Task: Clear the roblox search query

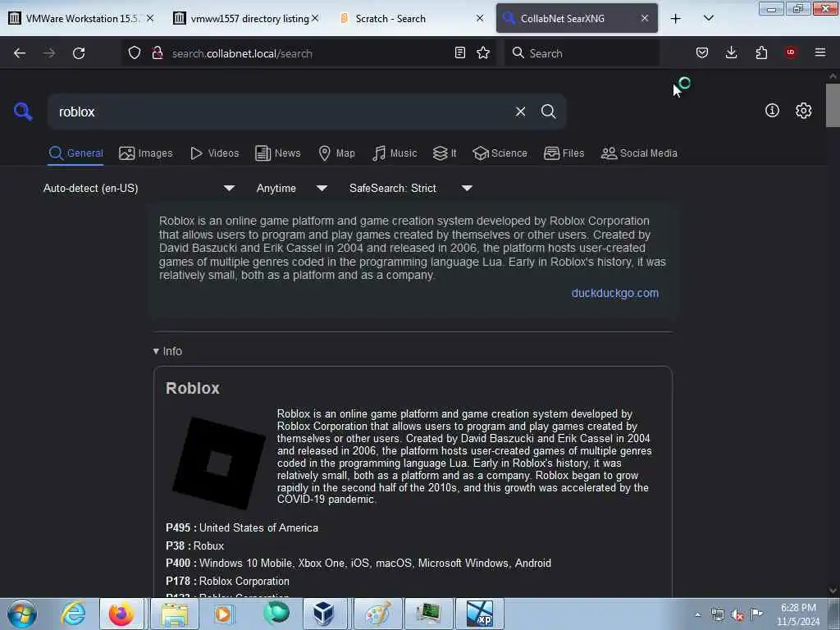Action: [x=520, y=112]
